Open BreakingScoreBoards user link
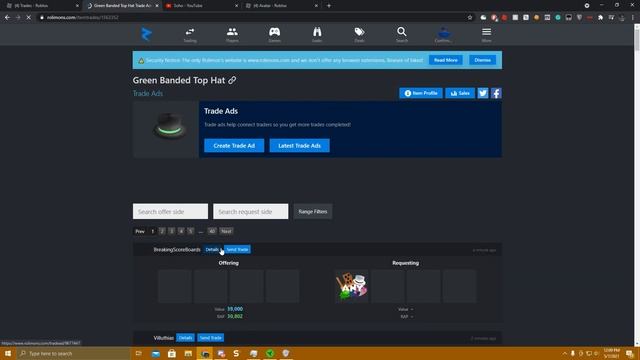The image size is (640, 360). (x=177, y=249)
